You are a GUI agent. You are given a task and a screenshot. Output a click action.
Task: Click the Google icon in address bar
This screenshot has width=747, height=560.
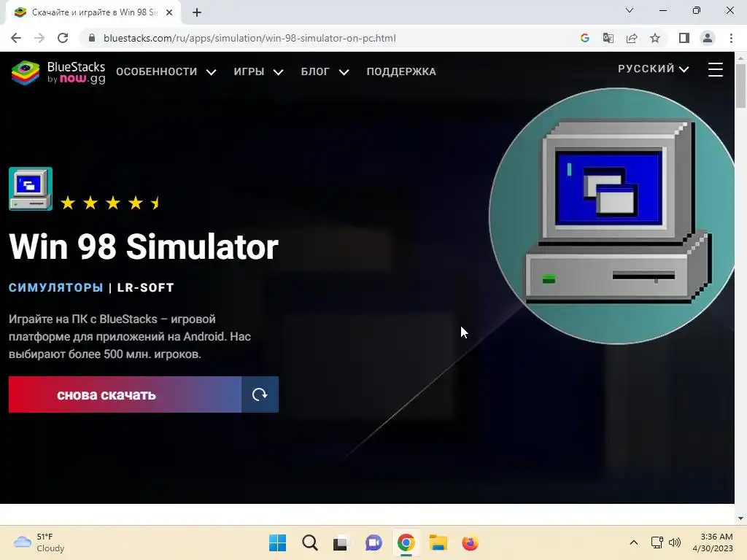(x=585, y=38)
